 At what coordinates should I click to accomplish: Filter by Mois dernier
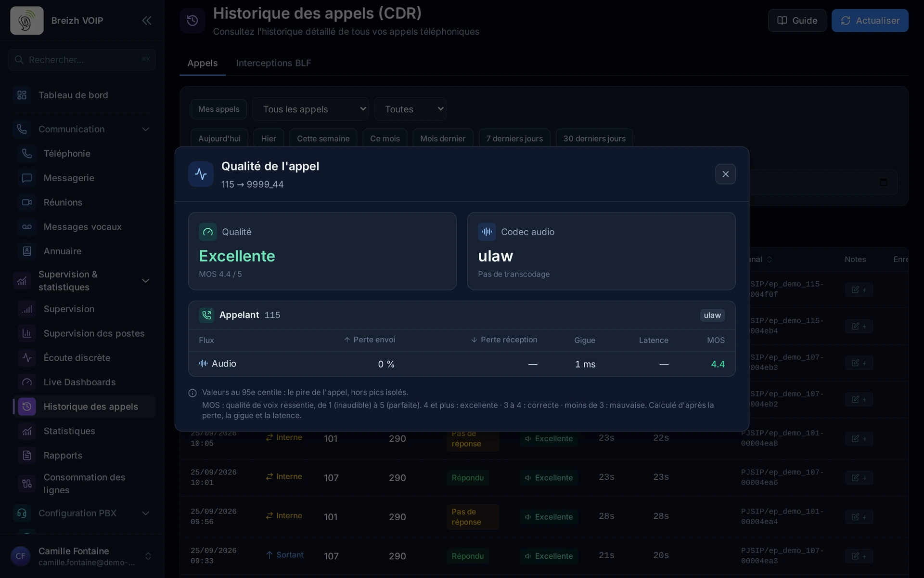click(x=443, y=138)
